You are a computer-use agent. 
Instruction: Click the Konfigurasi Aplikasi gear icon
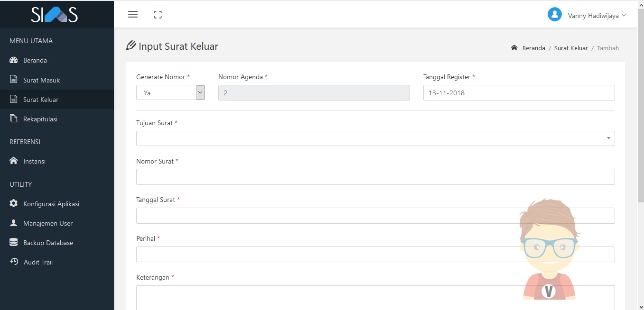click(14, 204)
